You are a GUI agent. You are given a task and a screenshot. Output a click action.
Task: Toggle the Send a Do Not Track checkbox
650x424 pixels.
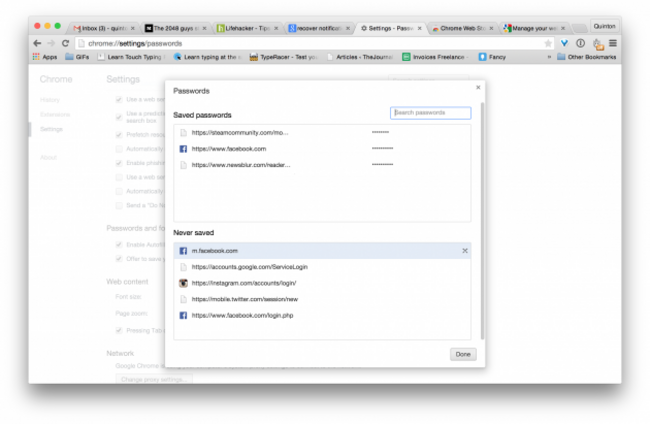point(119,205)
